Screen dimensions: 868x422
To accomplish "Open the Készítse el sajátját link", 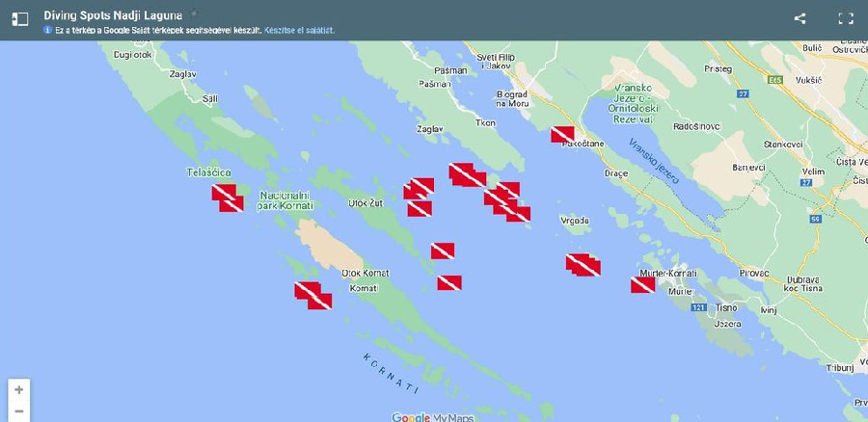I will click(300, 30).
